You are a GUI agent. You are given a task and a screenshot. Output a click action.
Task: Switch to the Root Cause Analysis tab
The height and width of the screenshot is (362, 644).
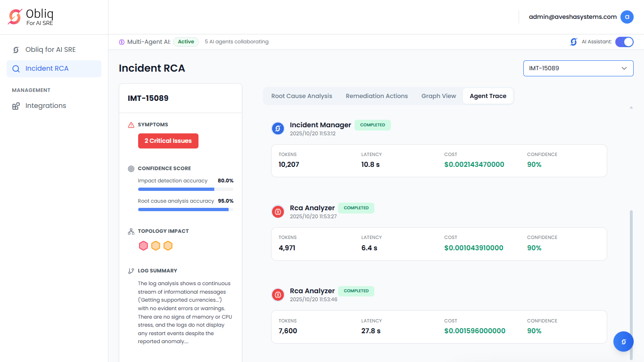(302, 96)
